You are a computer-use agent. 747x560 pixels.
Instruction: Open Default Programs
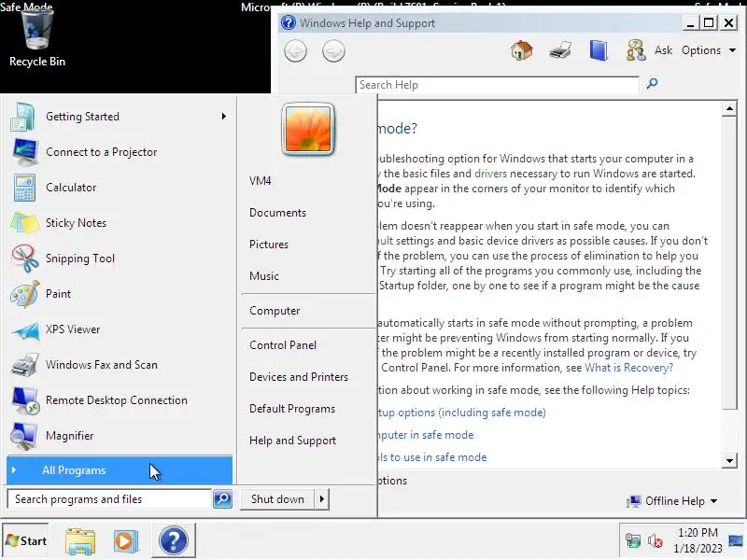point(292,409)
